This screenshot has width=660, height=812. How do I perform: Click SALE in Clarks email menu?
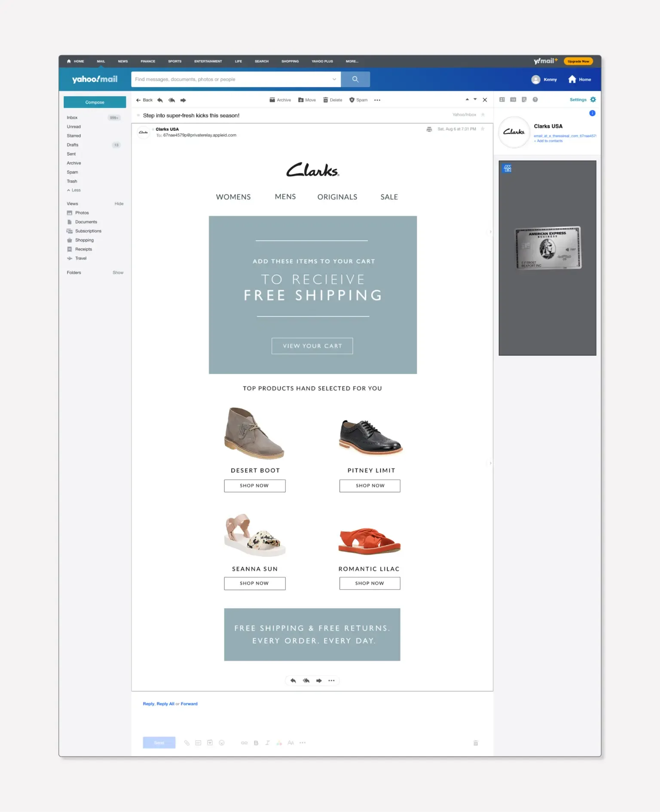click(389, 197)
